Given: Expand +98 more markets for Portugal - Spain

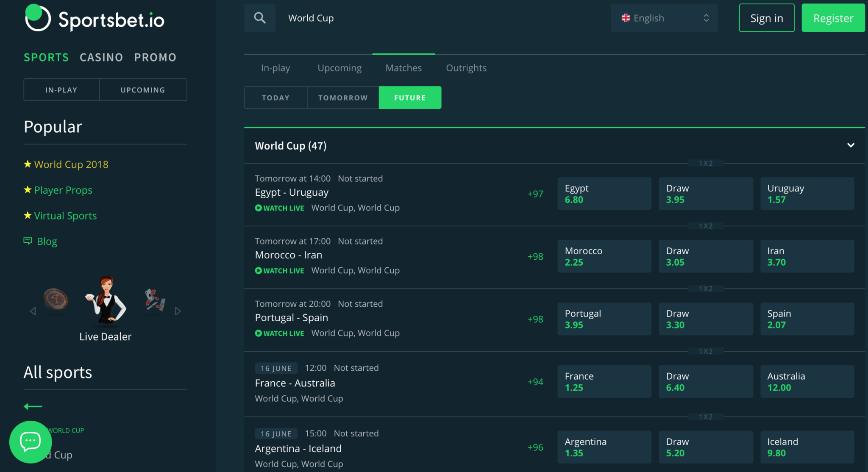Looking at the screenshot, I should click(535, 319).
